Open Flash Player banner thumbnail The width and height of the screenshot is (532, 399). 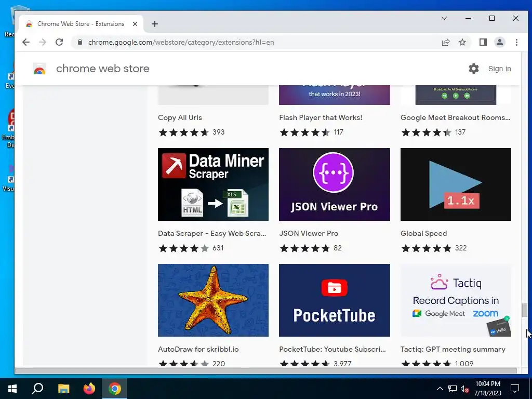(x=334, y=95)
